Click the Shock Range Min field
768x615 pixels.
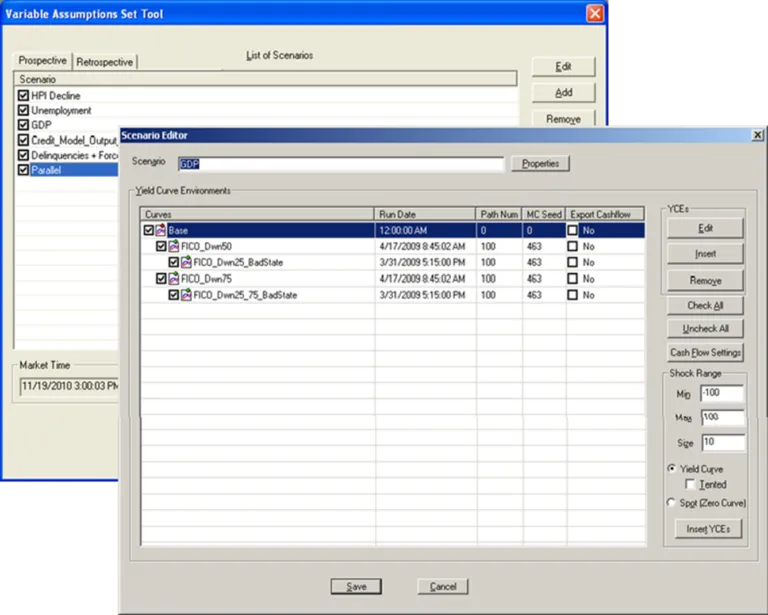[722, 393]
